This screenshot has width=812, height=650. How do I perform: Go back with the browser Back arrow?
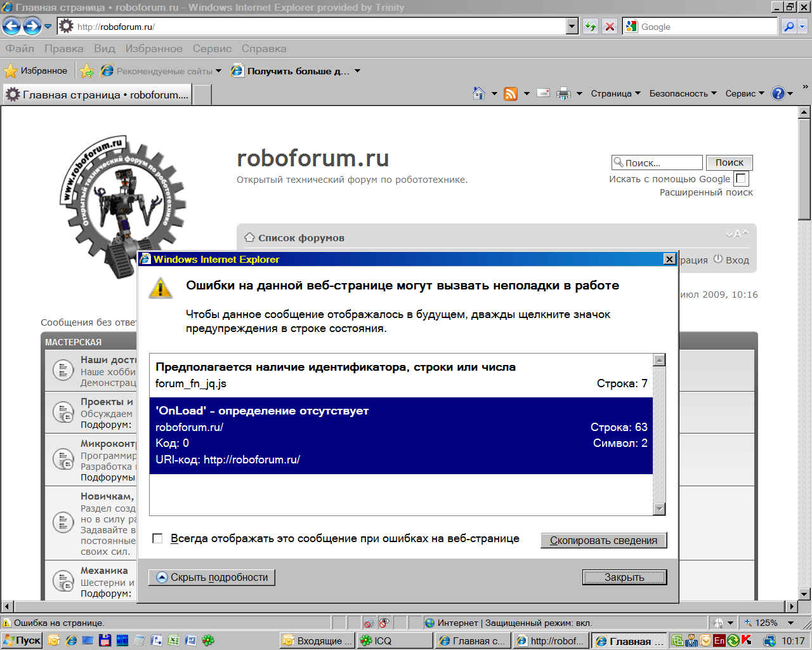click(x=11, y=27)
